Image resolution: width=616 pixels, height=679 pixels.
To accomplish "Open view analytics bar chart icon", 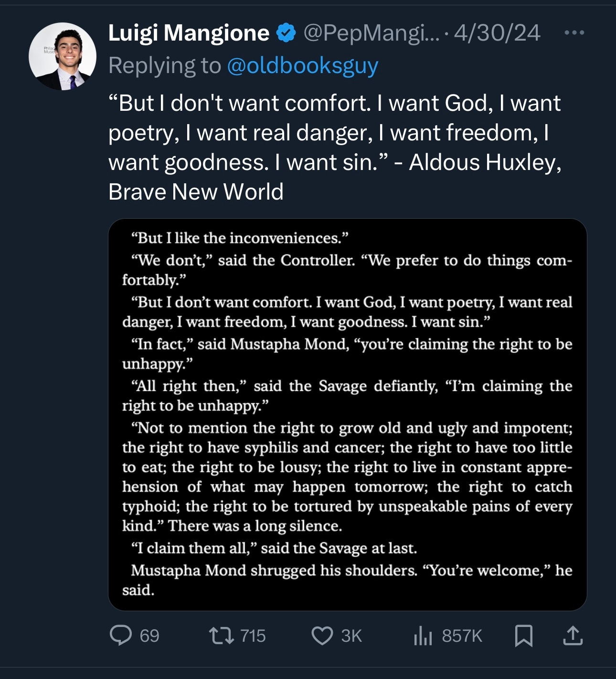I will pyautogui.click(x=423, y=636).
